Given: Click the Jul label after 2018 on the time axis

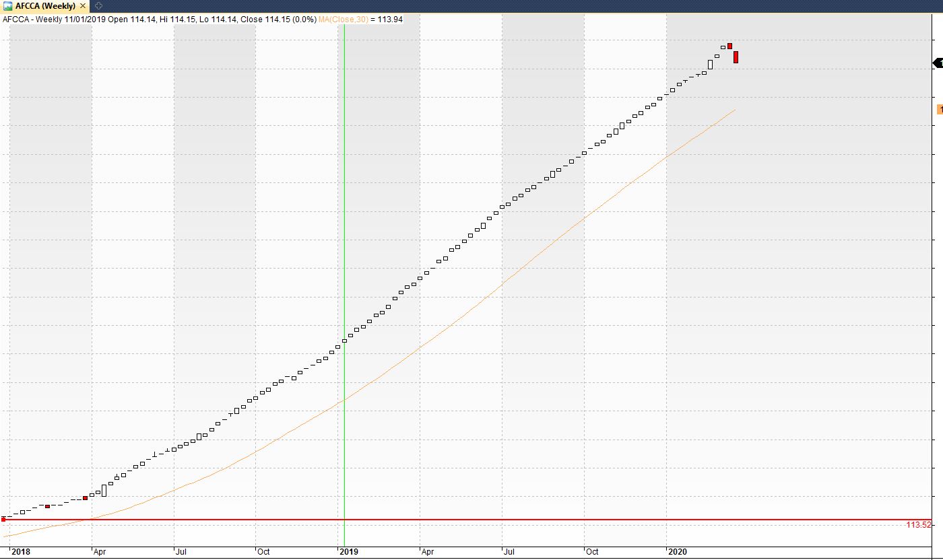Looking at the screenshot, I should click(181, 552).
